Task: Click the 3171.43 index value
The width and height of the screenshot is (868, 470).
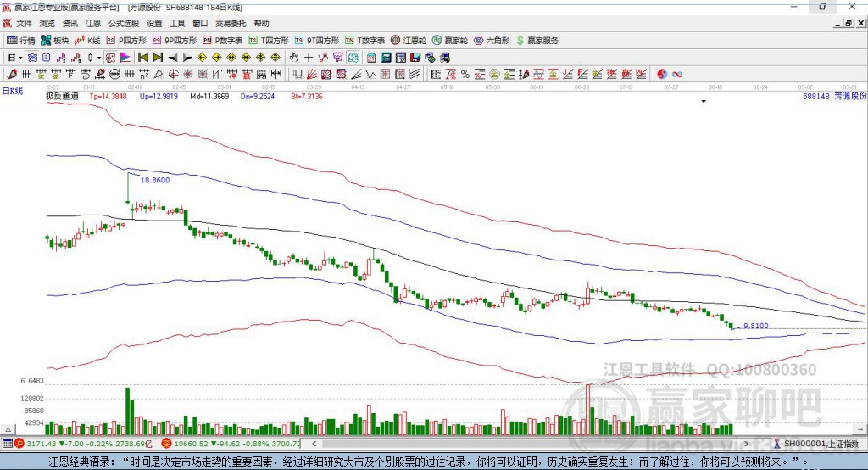Action: coord(42,444)
